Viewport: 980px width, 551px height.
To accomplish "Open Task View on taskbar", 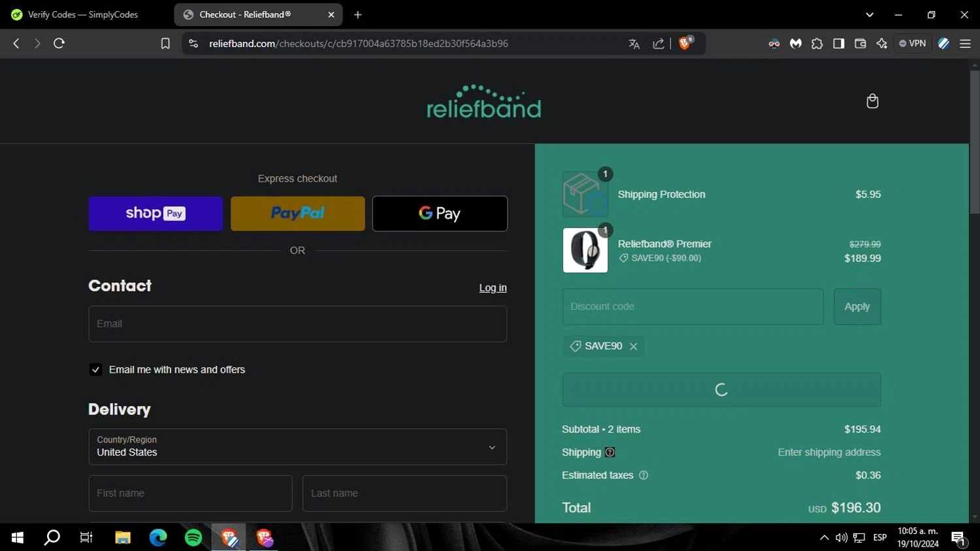I will 86,537.
